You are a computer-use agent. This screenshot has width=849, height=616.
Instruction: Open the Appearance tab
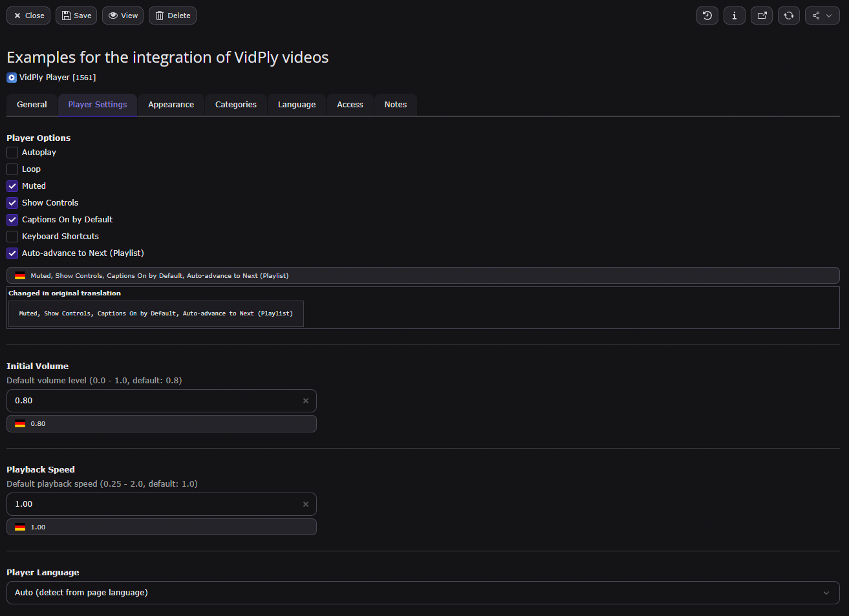(x=171, y=105)
